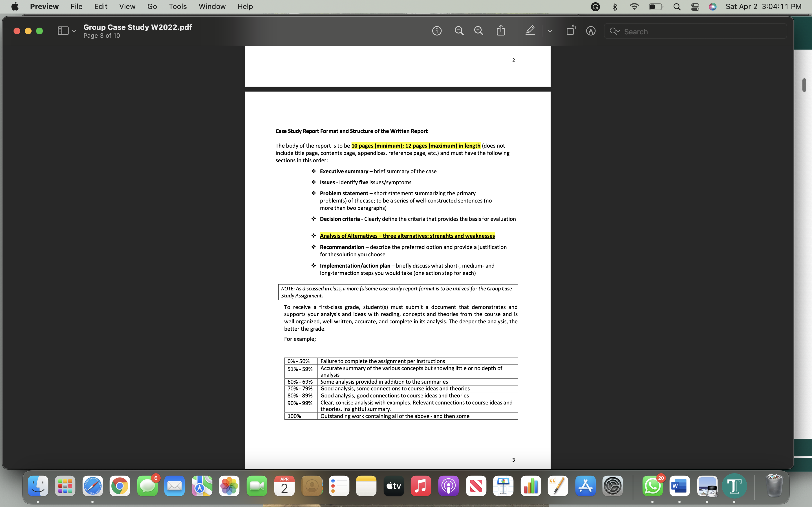This screenshot has width=812, height=507.
Task: Open the highlight color dropdown arrow
Action: 550,31
